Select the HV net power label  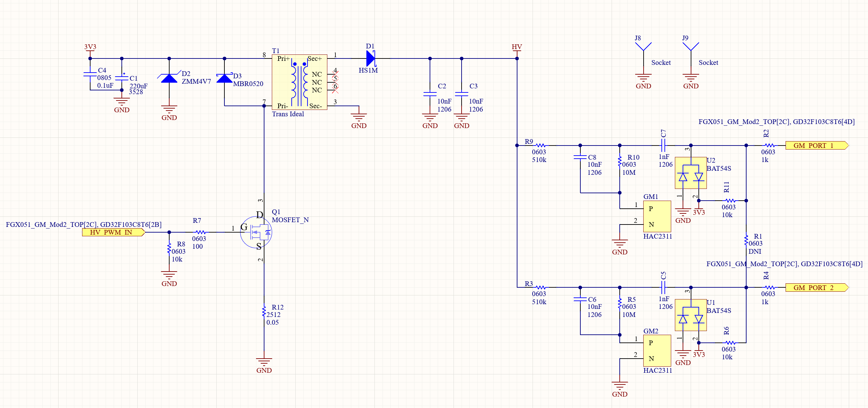click(x=516, y=47)
